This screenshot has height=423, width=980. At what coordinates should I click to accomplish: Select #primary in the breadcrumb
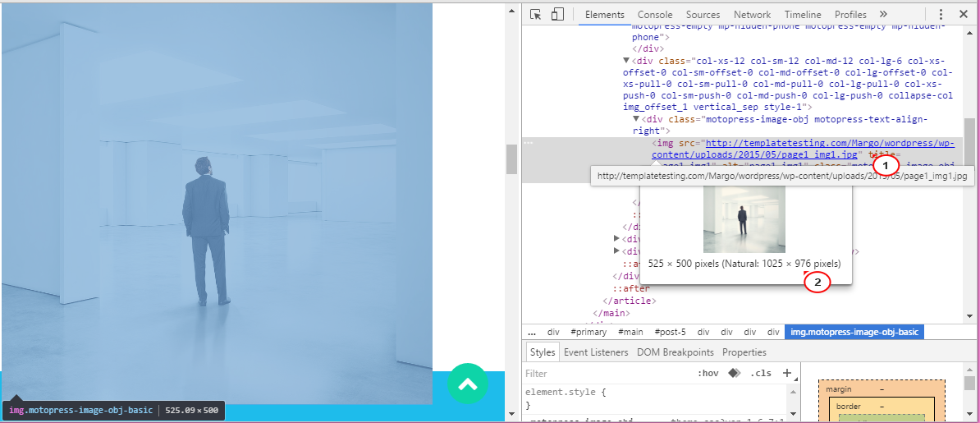point(588,333)
